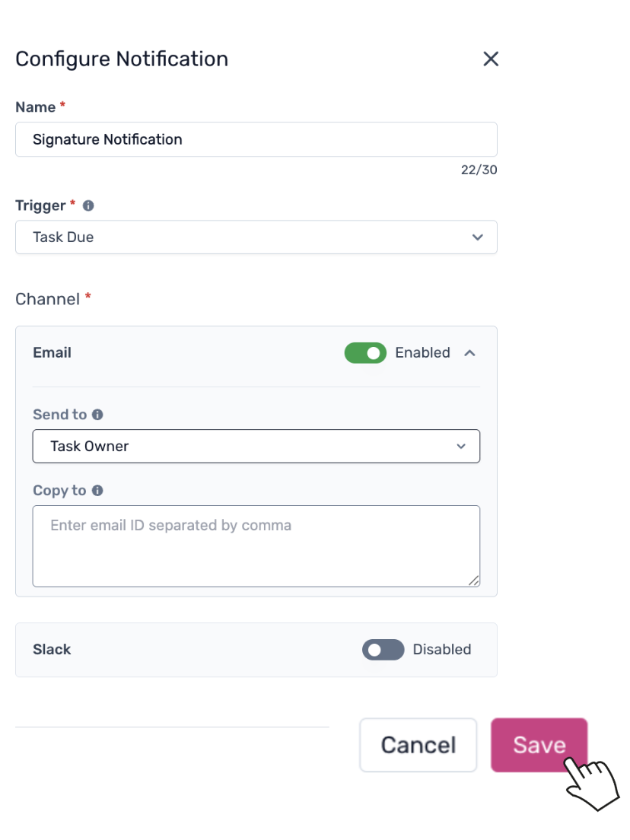The image size is (630, 840).
Task: Click the Email channel header label
Action: [x=52, y=353]
